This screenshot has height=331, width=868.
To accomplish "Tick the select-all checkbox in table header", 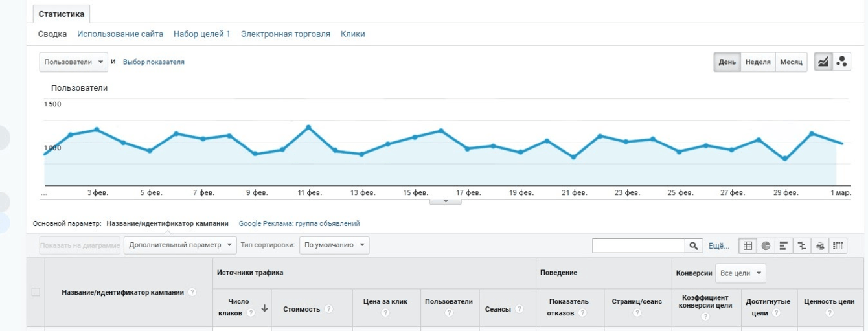I will click(x=36, y=292).
